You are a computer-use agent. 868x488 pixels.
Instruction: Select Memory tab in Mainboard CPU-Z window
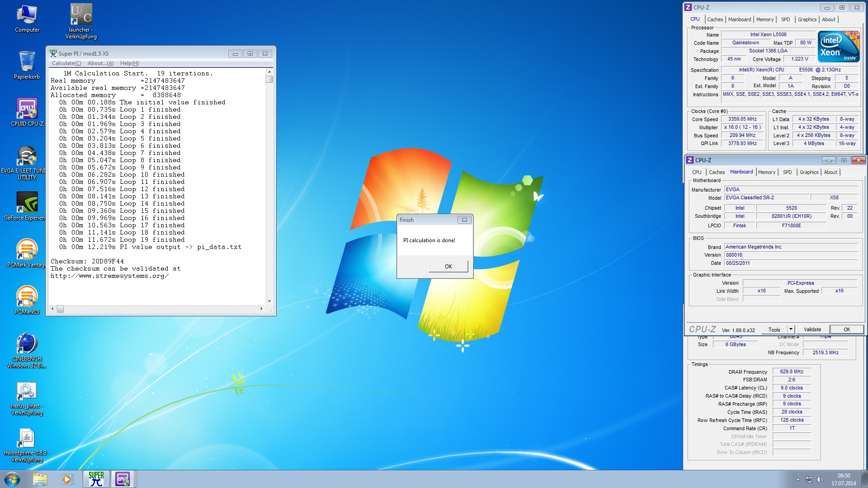click(767, 172)
